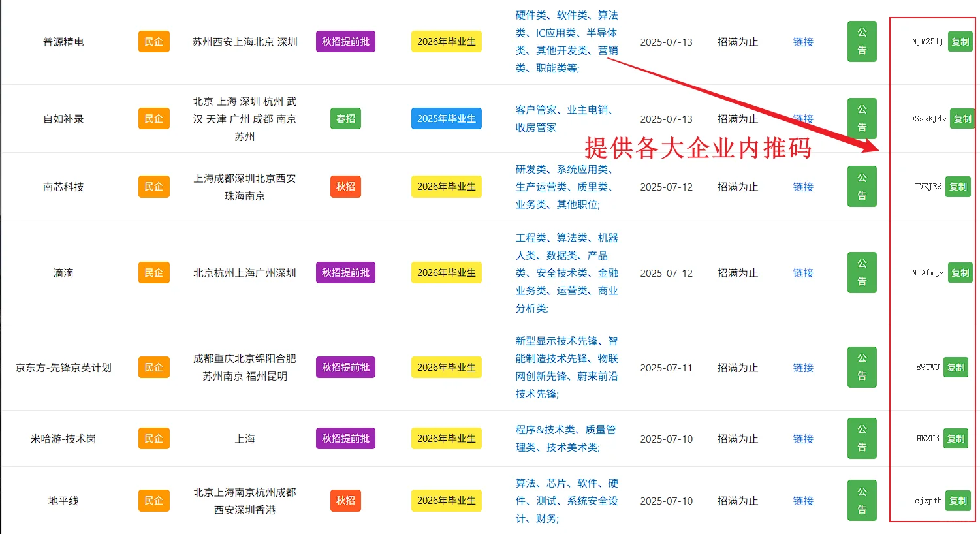
Task: Follow the 链接 link in the 米哈游-技术岗 row
Action: click(x=803, y=439)
